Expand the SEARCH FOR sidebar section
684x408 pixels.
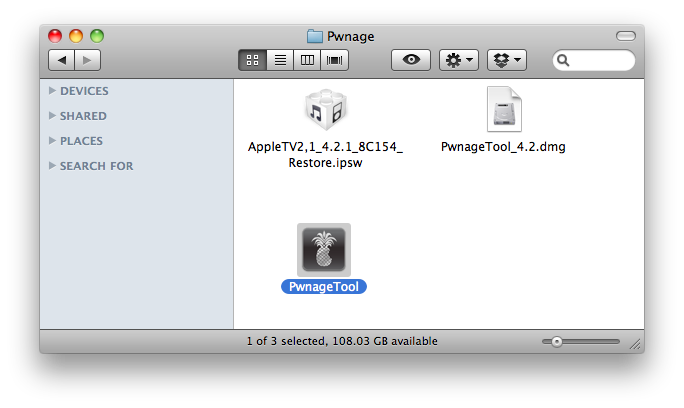pyautogui.click(x=52, y=166)
